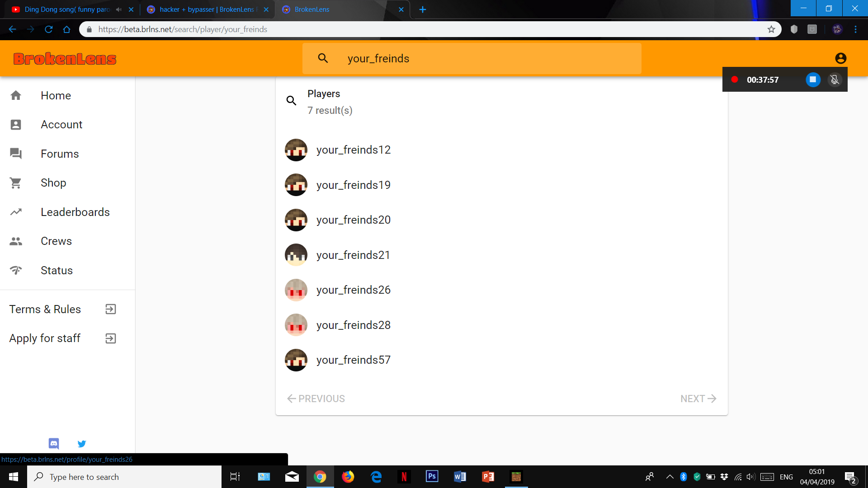Click the your_freinds26 avatar thumbnail

[x=296, y=290]
